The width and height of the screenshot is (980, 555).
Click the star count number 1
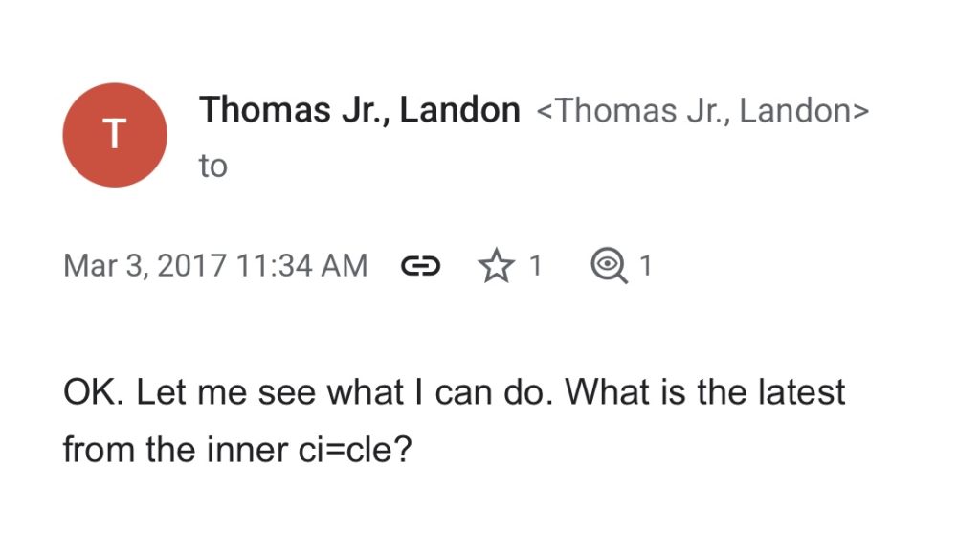[x=535, y=265]
